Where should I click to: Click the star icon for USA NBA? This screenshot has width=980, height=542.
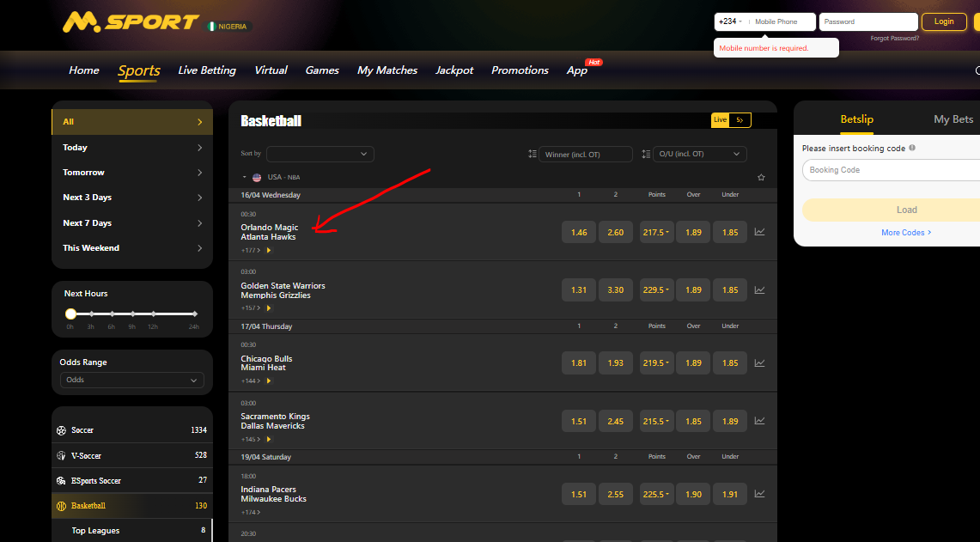click(x=761, y=178)
